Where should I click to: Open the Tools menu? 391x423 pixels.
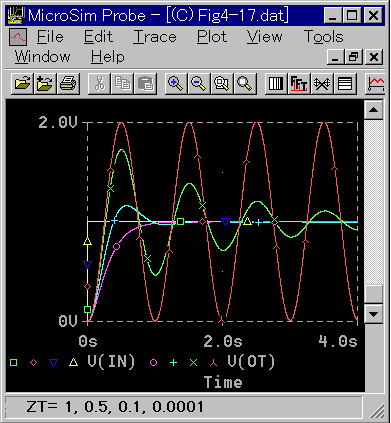324,37
